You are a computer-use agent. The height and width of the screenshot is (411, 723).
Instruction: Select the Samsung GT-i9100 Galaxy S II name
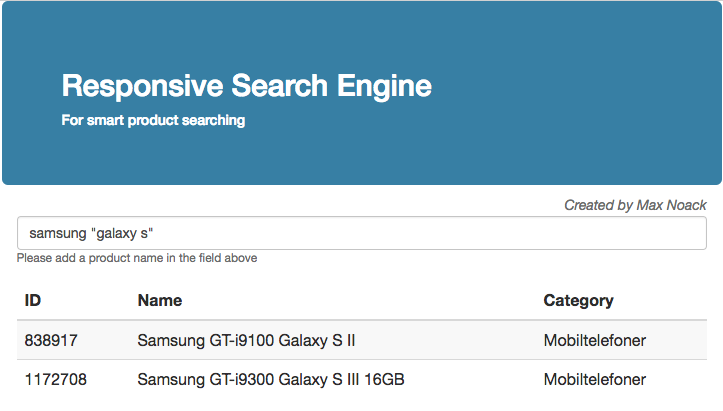click(247, 341)
